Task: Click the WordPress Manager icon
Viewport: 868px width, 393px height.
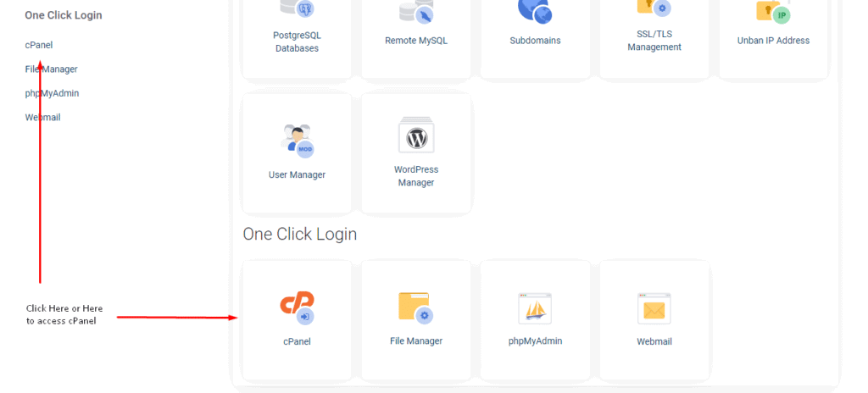Action: 416,135
